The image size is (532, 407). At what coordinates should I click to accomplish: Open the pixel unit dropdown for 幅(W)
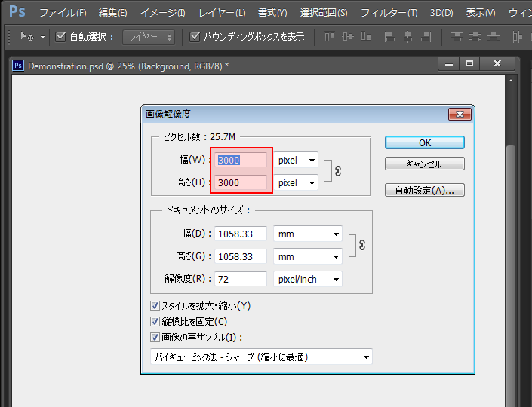[296, 160]
